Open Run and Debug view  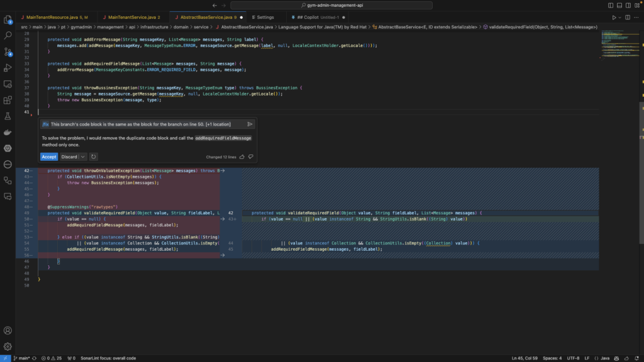click(x=8, y=68)
